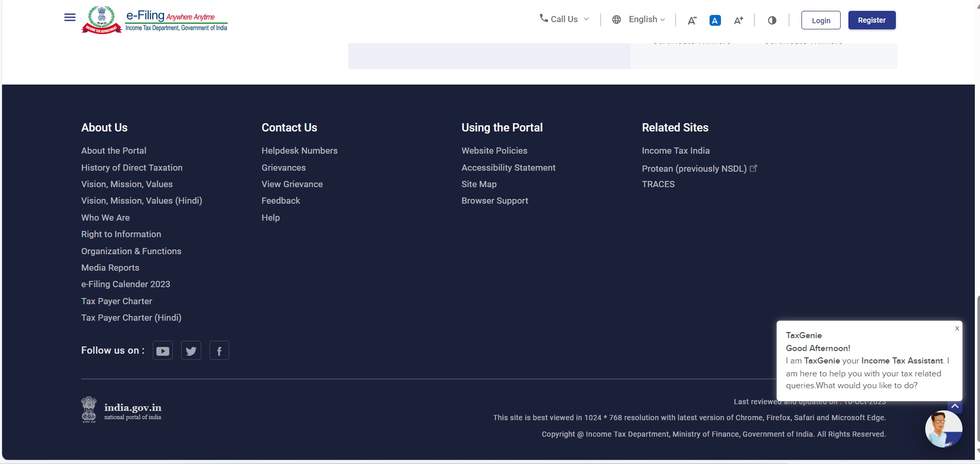Screen dimensions: 980x464
Task: Open Vision, Mission, Values (Hindi) link
Action: [x=141, y=201]
